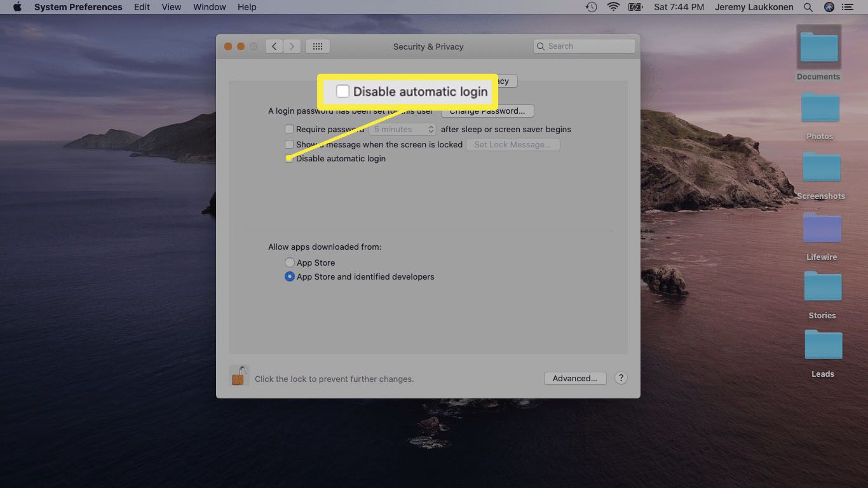Viewport: 868px width, 488px height.
Task: Open the System Preferences menu
Action: tap(78, 7)
